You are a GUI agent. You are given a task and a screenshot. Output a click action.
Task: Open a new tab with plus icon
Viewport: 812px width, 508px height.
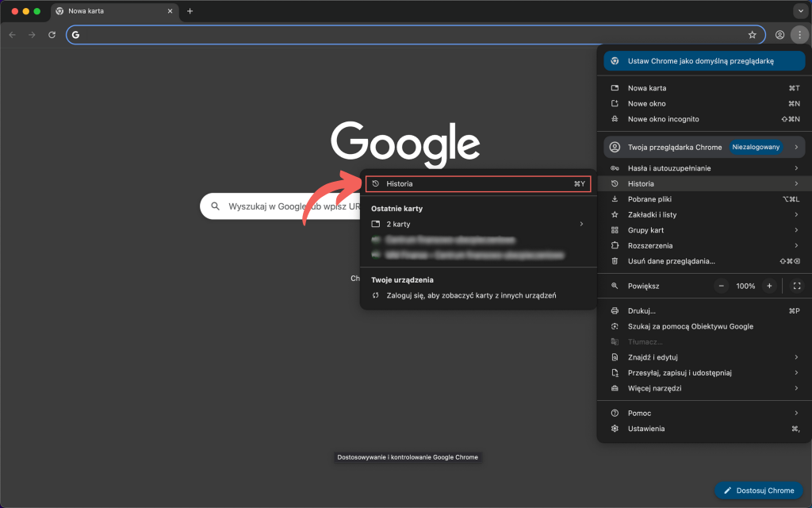(190, 11)
